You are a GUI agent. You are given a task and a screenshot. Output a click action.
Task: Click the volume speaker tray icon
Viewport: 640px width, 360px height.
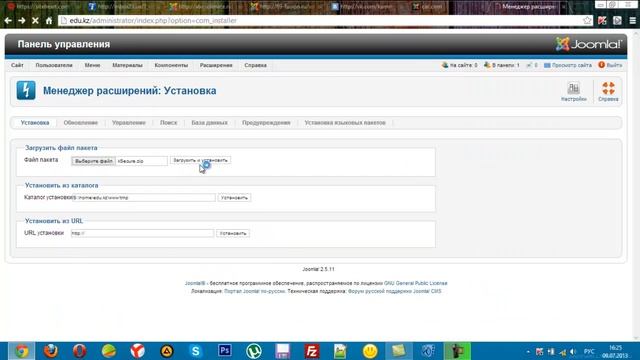point(573,352)
